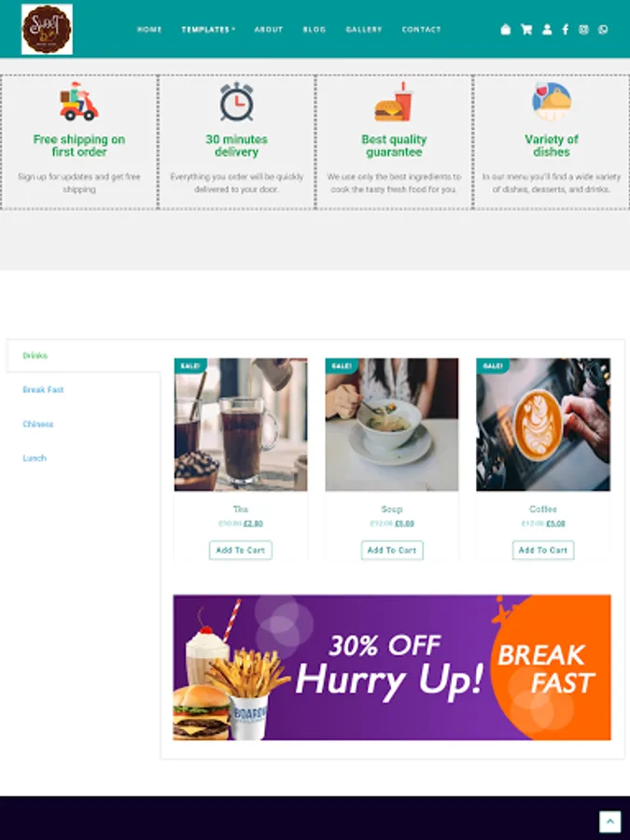The height and width of the screenshot is (840, 630).
Task: Select the Lunch category tab
Action: point(35,458)
